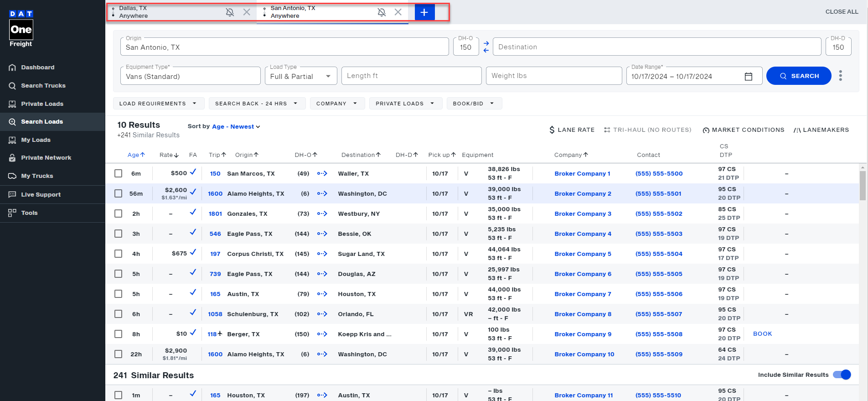The image size is (868, 401).
Task: Toggle Include Similar Results switch
Action: [842, 375]
